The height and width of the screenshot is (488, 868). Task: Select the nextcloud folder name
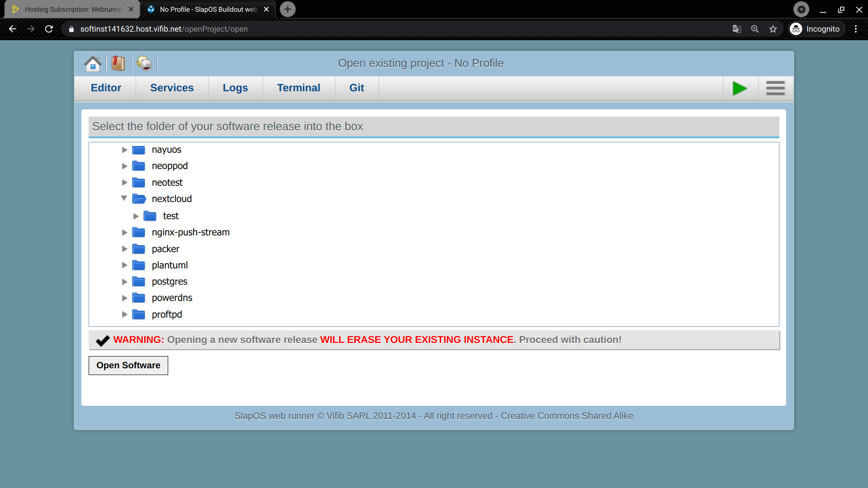[x=172, y=199]
